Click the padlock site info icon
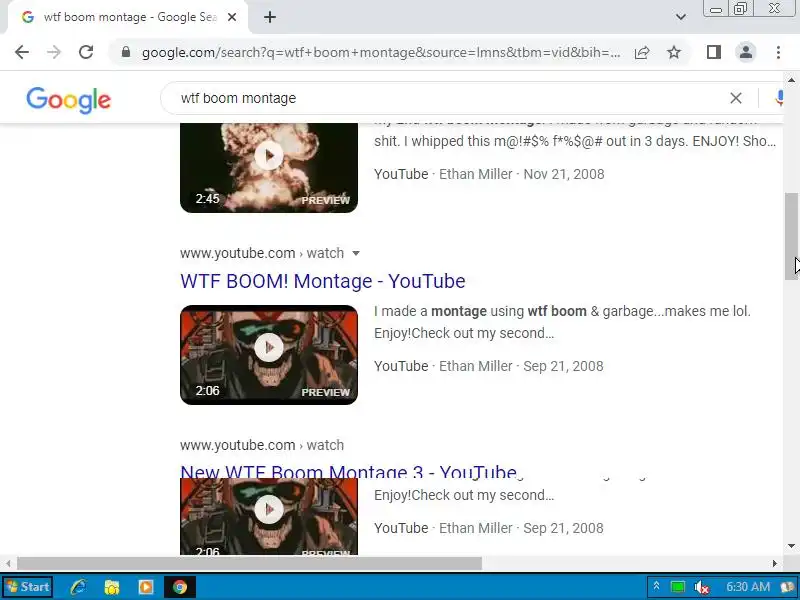This screenshot has height=600, width=800. (126, 52)
